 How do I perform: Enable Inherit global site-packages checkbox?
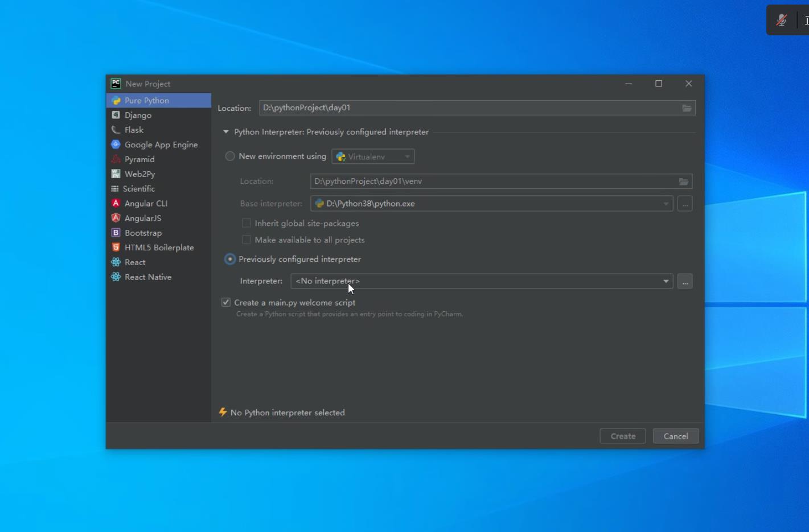click(x=247, y=224)
